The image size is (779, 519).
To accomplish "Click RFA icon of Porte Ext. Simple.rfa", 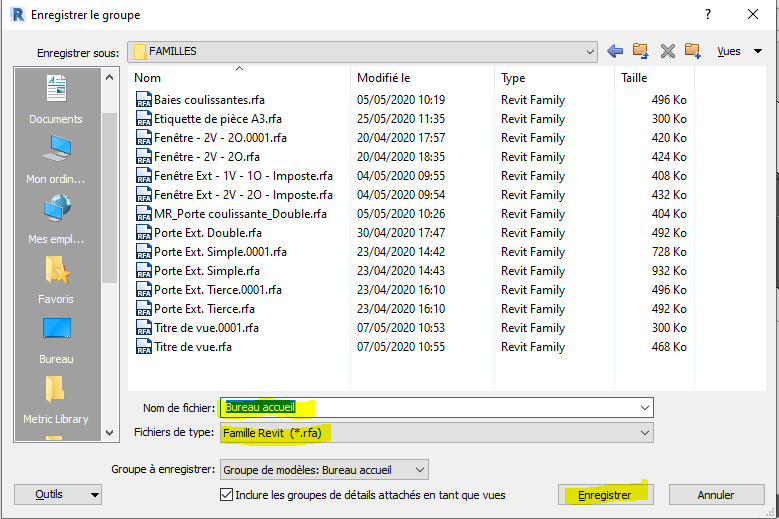I will 144,271.
